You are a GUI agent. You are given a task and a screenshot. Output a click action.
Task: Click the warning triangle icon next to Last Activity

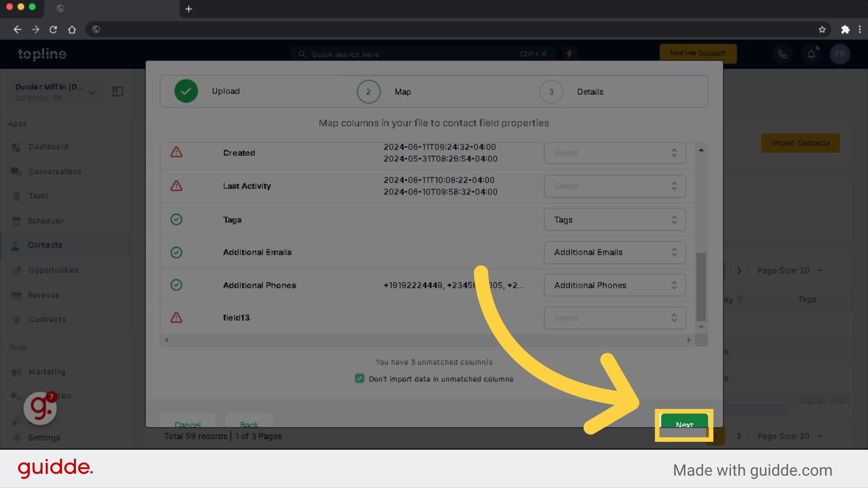tap(177, 185)
